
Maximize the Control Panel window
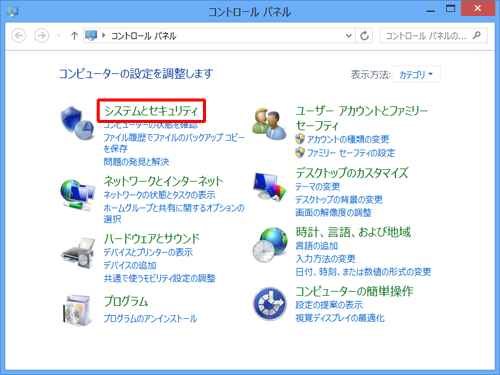tap(450, 9)
